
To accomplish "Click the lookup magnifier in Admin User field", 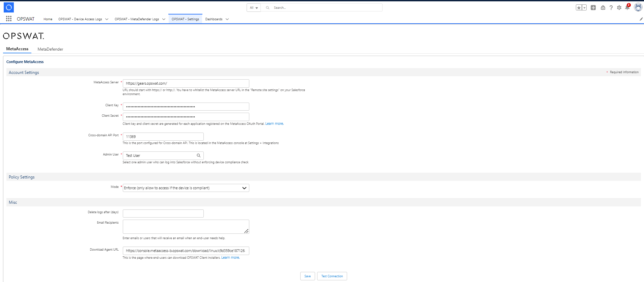I will pyautogui.click(x=199, y=156).
